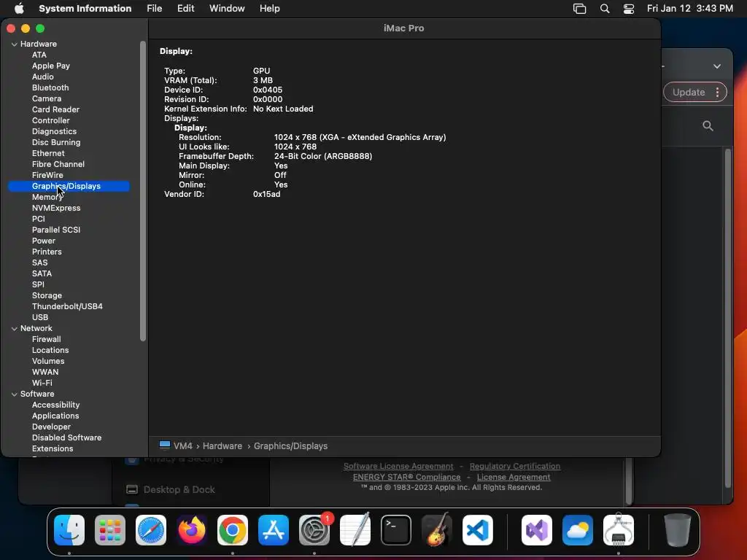
Task: Open the File menu
Action: tap(155, 8)
